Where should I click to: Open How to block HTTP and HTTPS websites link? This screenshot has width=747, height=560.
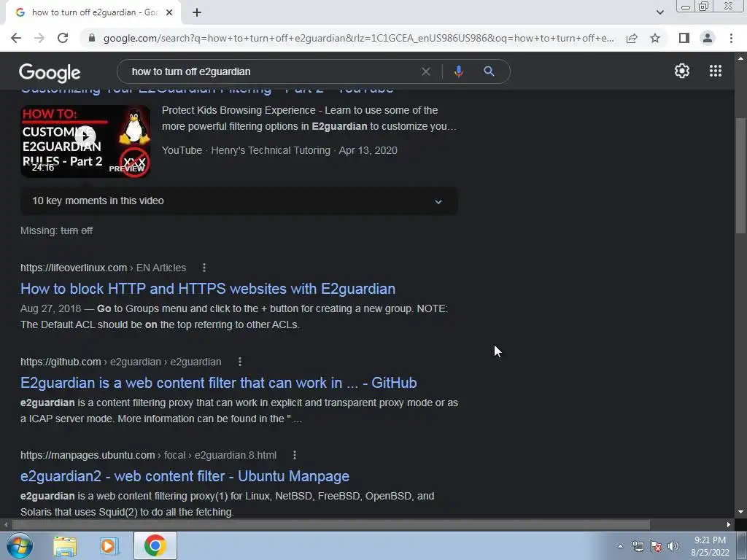[208, 289]
